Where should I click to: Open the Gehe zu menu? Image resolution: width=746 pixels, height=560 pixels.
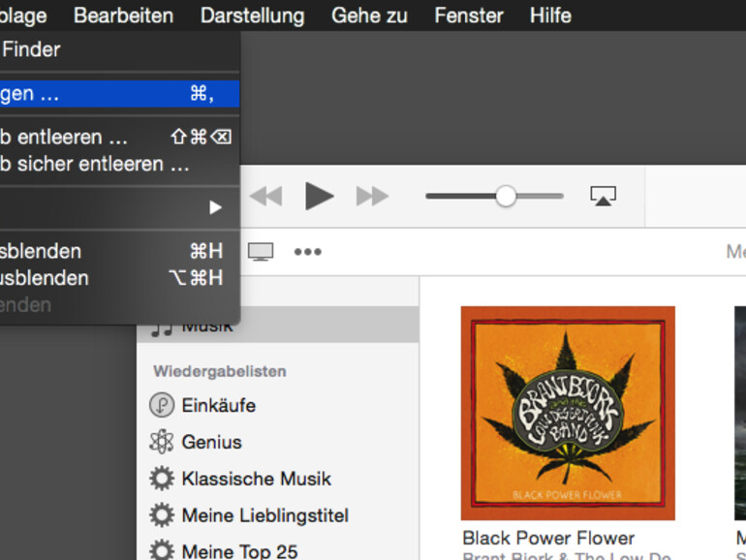coord(369,16)
